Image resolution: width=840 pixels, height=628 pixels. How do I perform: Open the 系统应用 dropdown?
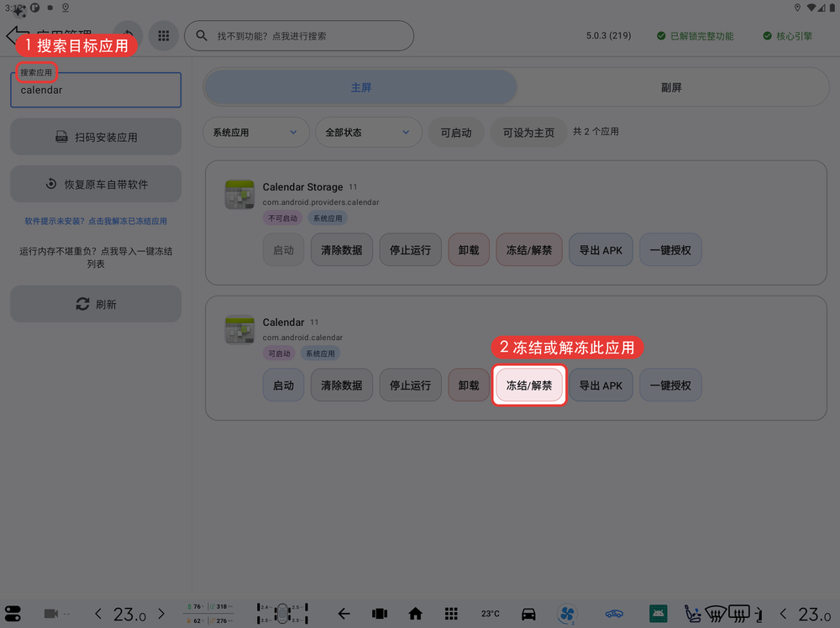pyautogui.click(x=256, y=133)
